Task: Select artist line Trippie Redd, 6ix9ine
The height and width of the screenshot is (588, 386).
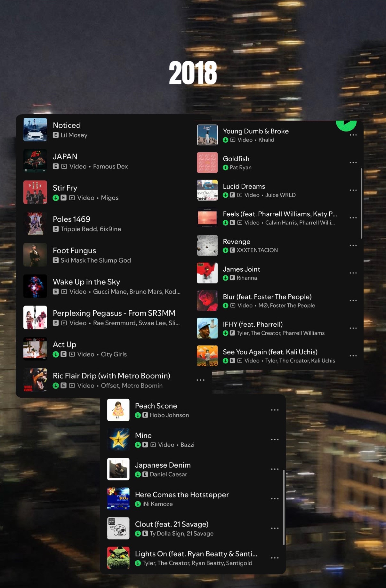Action: point(91,229)
